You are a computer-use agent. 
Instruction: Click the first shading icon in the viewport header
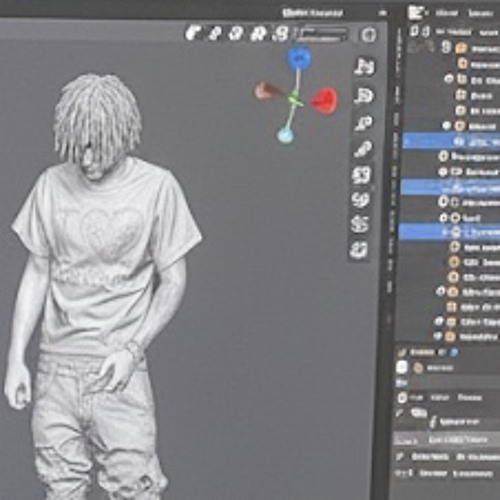pyautogui.click(x=193, y=33)
